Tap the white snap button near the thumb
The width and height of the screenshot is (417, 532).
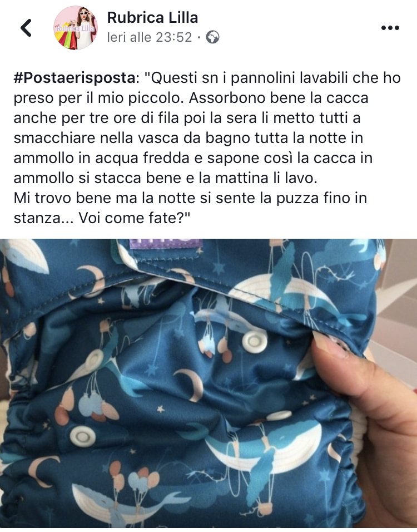[255, 341]
